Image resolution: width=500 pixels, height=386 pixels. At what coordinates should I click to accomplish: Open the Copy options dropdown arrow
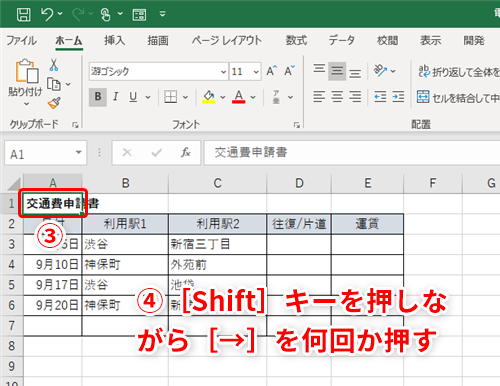tap(68, 84)
